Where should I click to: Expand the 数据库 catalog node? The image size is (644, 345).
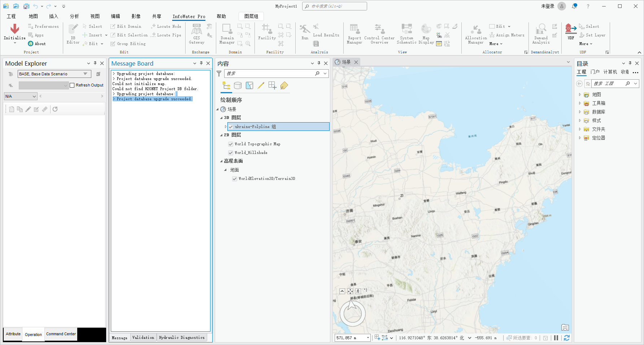(x=580, y=112)
